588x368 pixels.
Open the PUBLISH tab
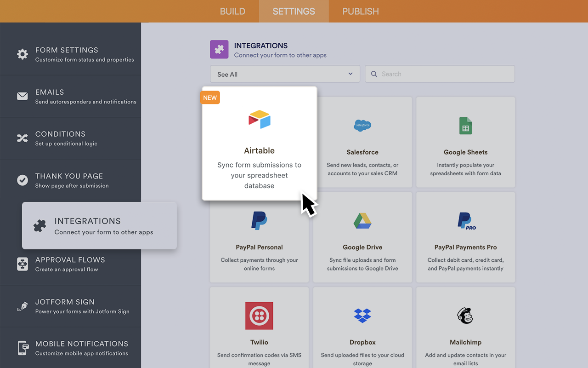[360, 11]
